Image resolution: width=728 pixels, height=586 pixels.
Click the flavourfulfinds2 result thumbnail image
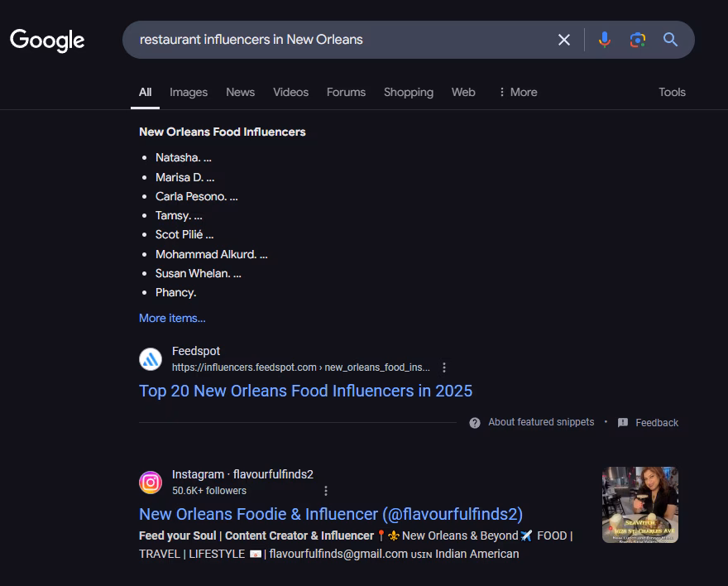(639, 505)
